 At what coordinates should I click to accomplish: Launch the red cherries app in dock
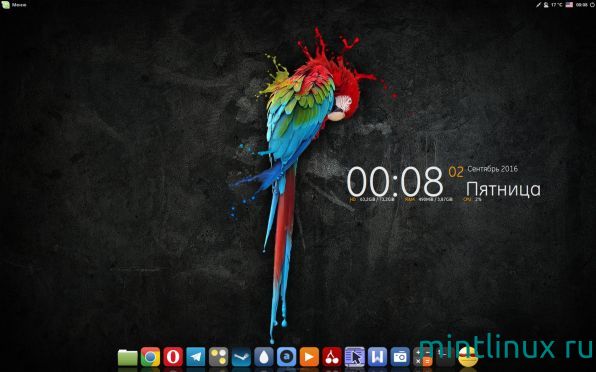point(332,357)
